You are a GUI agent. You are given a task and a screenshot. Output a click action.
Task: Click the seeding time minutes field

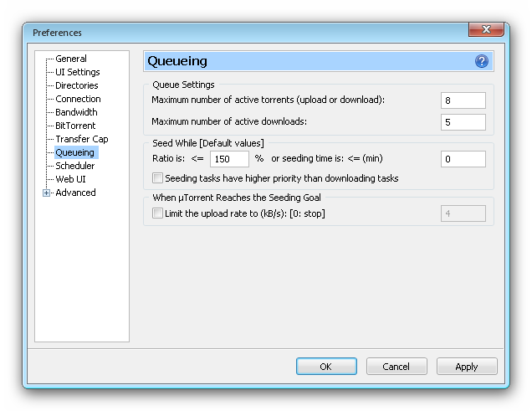(463, 159)
